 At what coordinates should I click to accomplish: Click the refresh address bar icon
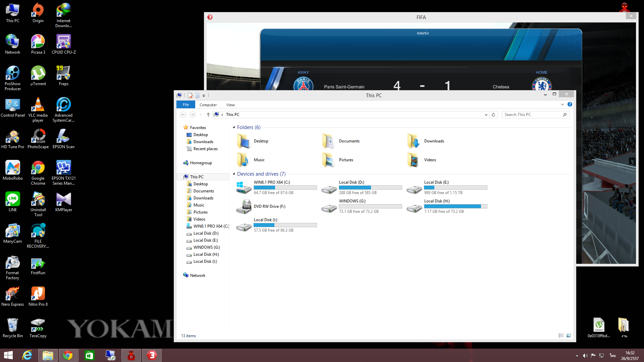point(493,115)
